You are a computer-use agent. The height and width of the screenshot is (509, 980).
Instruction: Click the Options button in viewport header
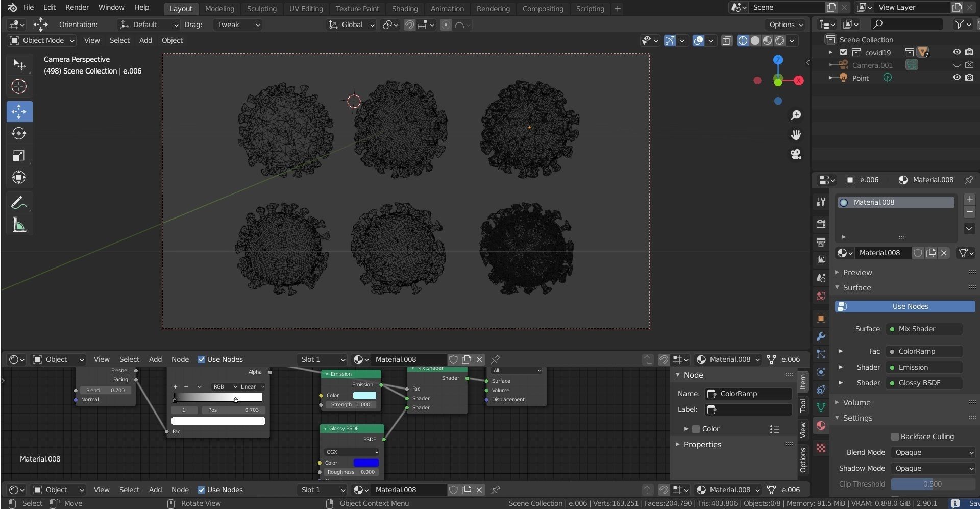pos(785,25)
